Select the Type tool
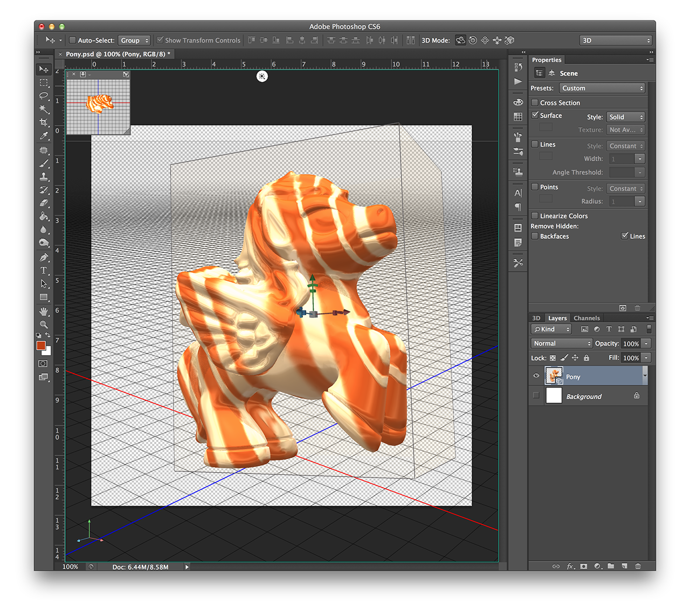This screenshot has height=616, width=690. pos(44,271)
